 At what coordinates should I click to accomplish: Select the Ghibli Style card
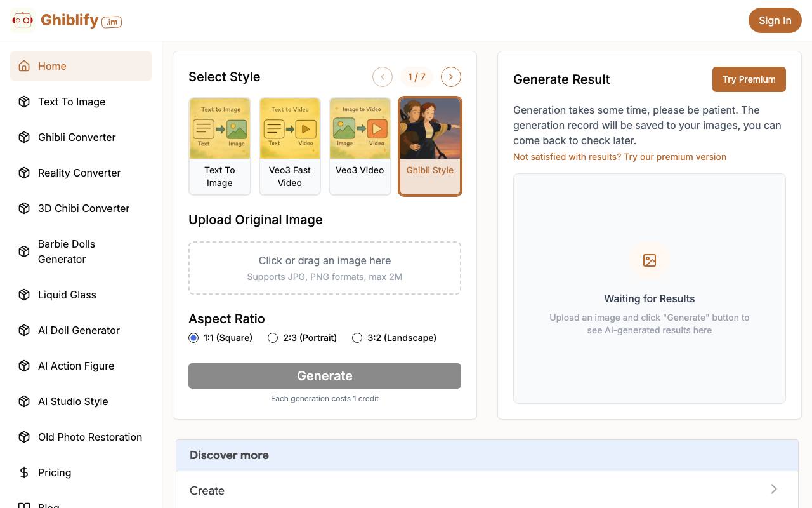pos(430,146)
